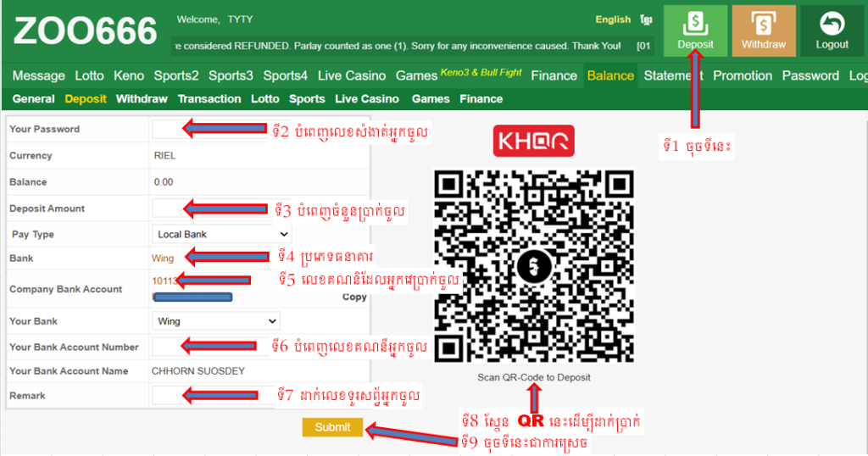Click the 0.00 balance value
The image size is (868, 456).
164,182
